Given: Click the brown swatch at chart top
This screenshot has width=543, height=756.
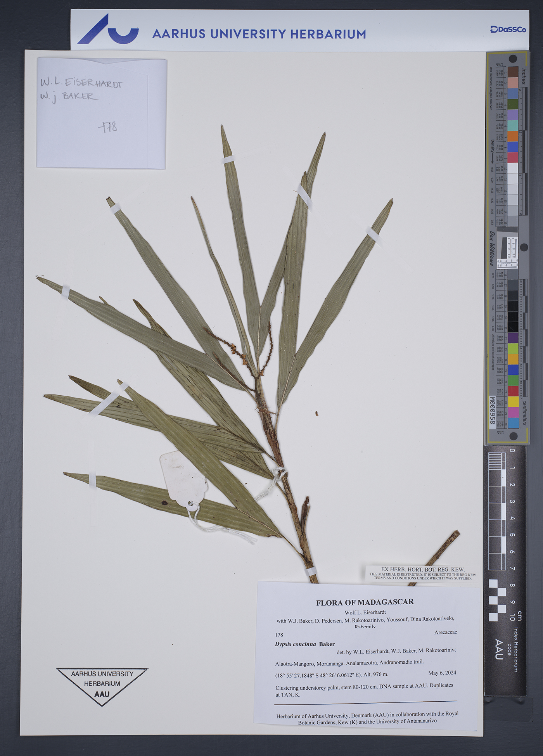Looking at the screenshot, I should coord(513,72).
